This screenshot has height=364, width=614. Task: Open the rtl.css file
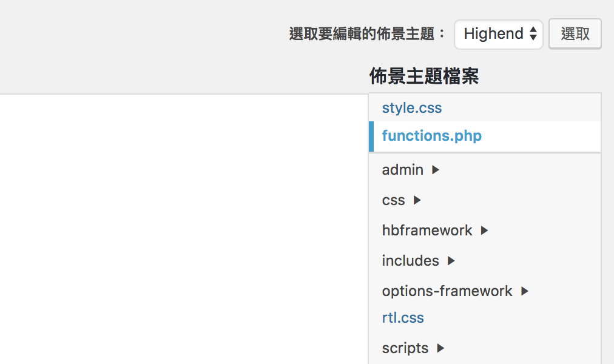tap(403, 318)
